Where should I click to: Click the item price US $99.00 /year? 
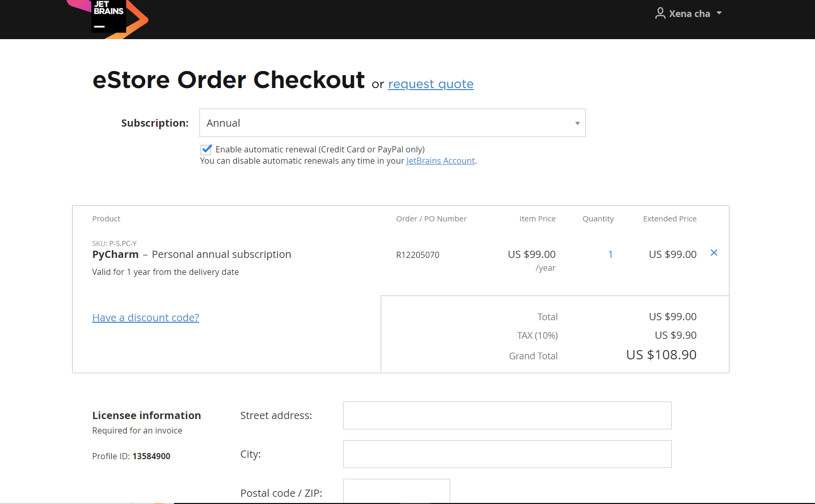pos(532,260)
